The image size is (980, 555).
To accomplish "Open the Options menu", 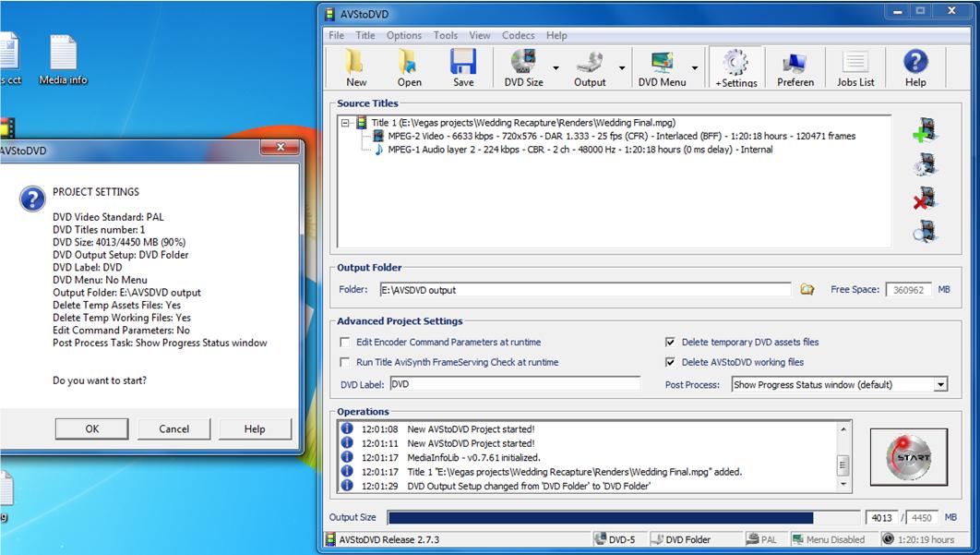I will click(x=404, y=36).
